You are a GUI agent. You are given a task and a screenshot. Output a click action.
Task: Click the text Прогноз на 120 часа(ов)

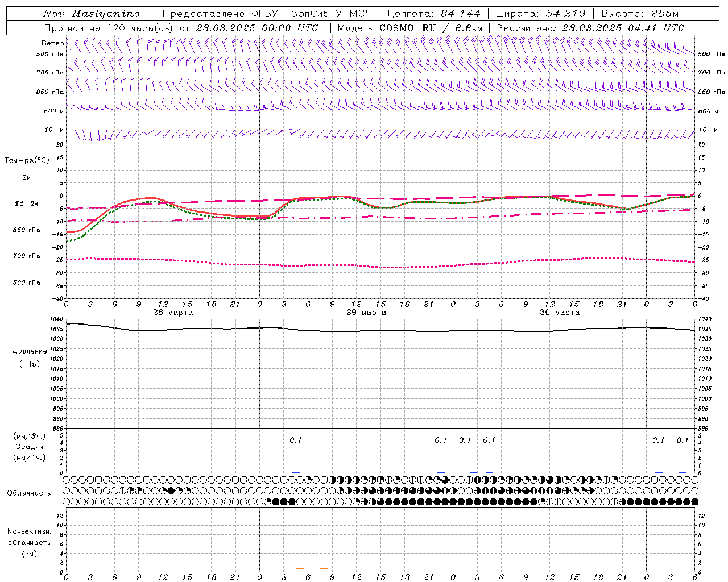[x=110, y=28]
